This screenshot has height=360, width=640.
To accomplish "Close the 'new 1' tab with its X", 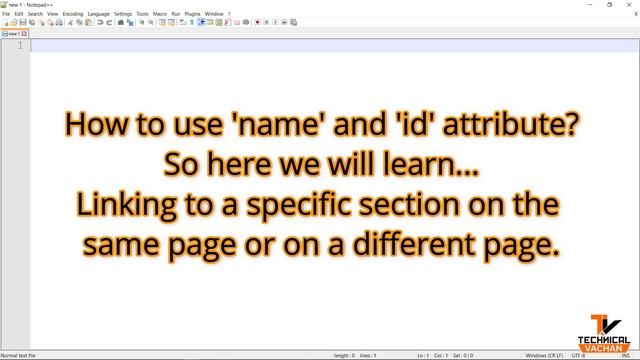I will [x=24, y=34].
